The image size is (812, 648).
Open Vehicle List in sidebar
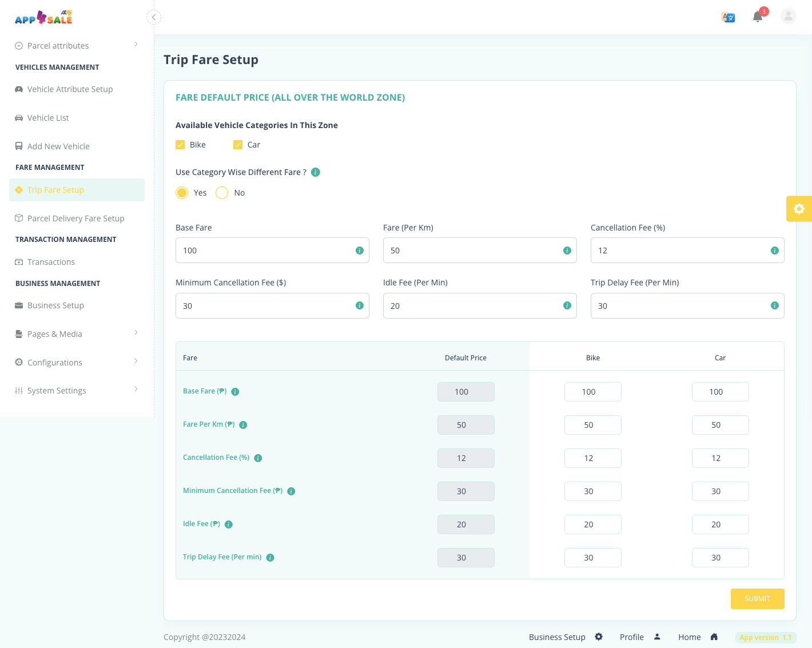tap(77, 118)
